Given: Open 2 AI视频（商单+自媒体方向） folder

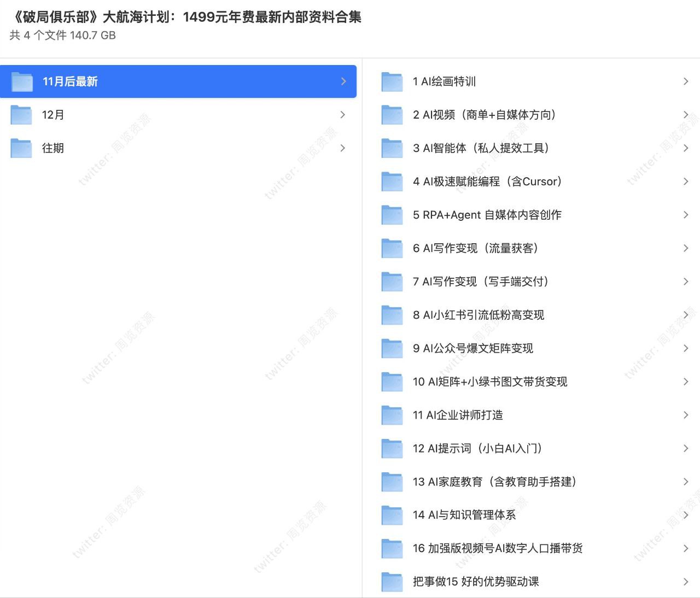Looking at the screenshot, I should (x=484, y=115).
